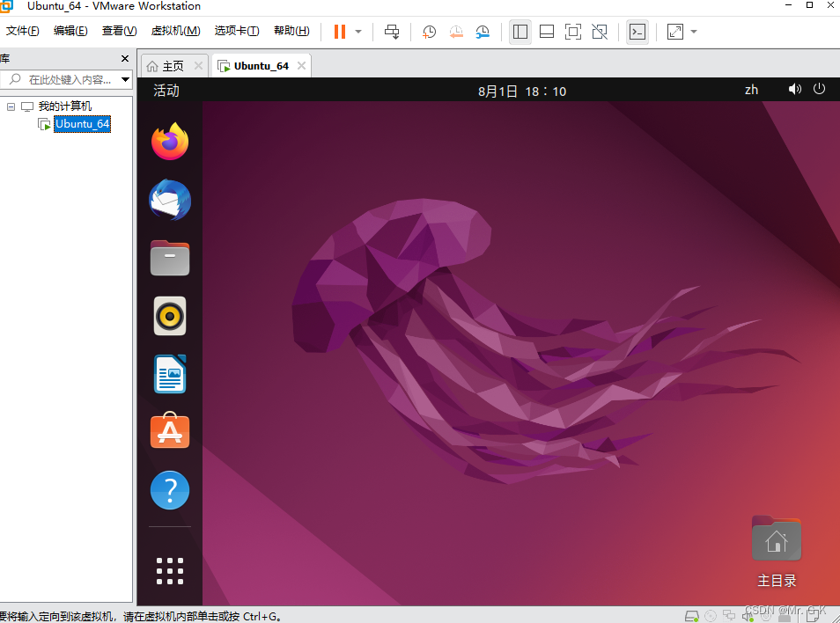Click the network adapter status bar icon
Image resolution: width=840 pixels, height=623 pixels.
coord(729,616)
